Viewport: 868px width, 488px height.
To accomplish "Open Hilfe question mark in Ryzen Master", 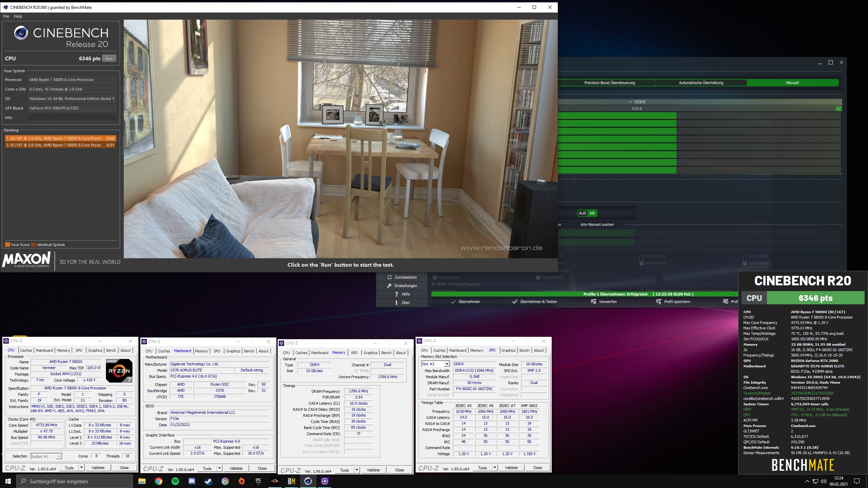I will tap(396, 294).
